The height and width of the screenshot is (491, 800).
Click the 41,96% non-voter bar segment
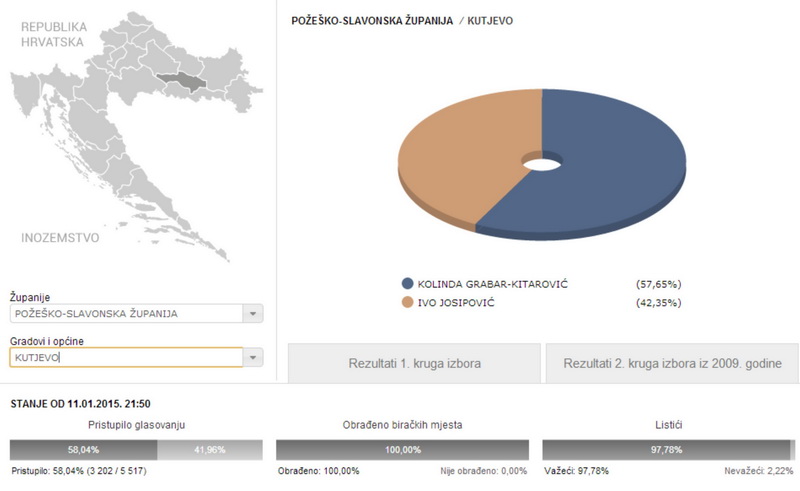coord(208,452)
